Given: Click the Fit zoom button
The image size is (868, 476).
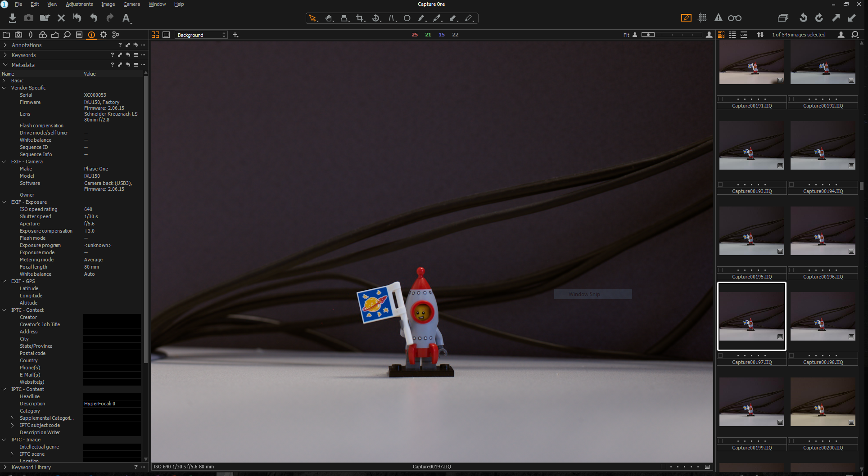Looking at the screenshot, I should pos(626,35).
